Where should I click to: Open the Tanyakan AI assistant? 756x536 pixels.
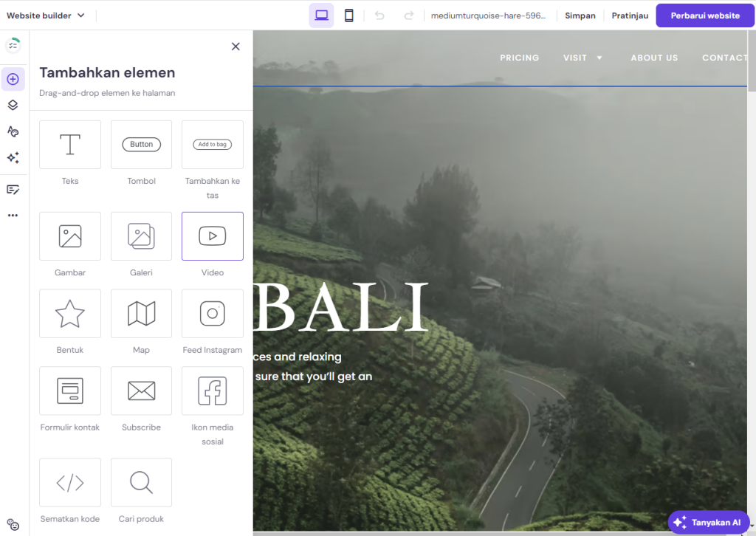(708, 522)
